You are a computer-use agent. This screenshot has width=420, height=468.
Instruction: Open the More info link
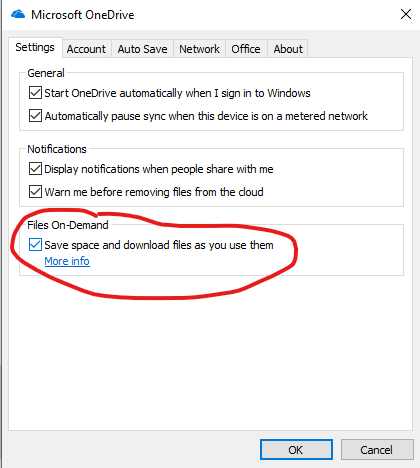click(x=67, y=261)
